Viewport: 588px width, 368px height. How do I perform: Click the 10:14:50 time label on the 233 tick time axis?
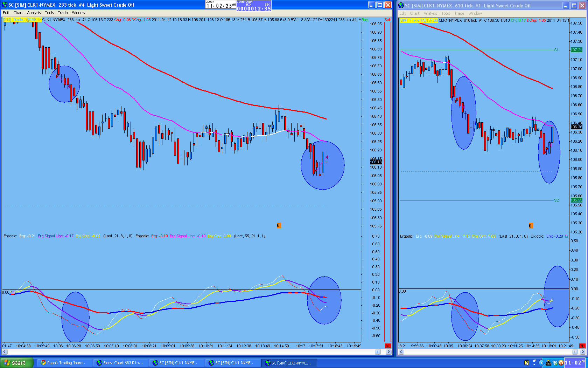point(281,346)
